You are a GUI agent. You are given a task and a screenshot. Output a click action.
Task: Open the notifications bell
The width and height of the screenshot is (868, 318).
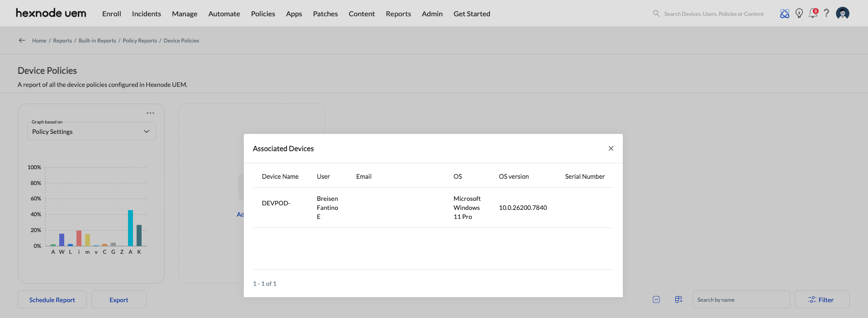click(x=813, y=14)
